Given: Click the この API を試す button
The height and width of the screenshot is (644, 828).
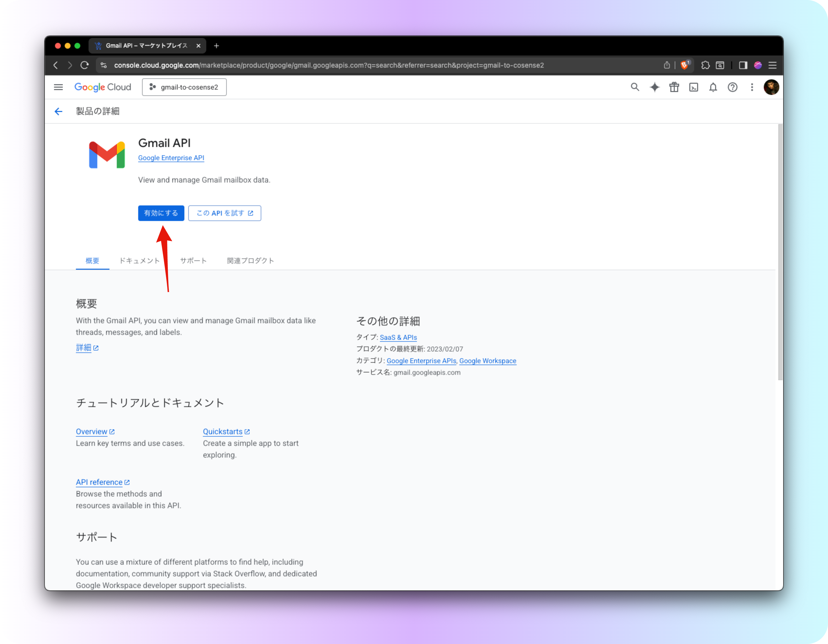Looking at the screenshot, I should pyautogui.click(x=225, y=213).
